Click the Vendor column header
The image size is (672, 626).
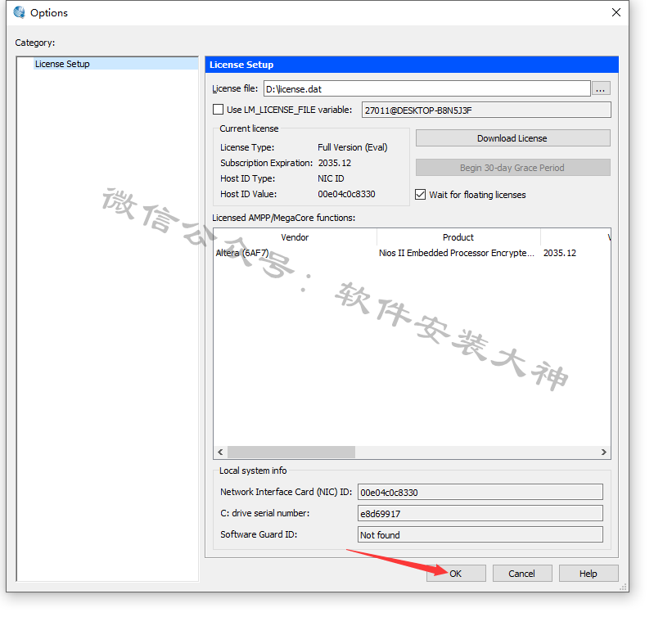(295, 237)
